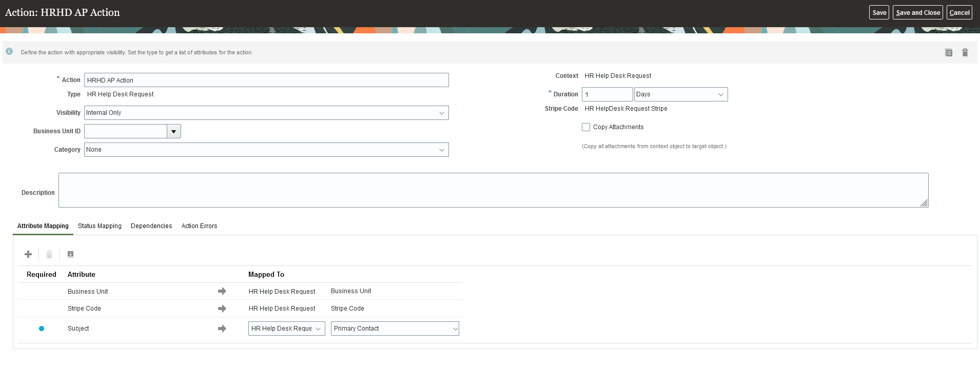Click mapped value 'Stripe Code' in second row
The height and width of the screenshot is (368, 980).
347,309
